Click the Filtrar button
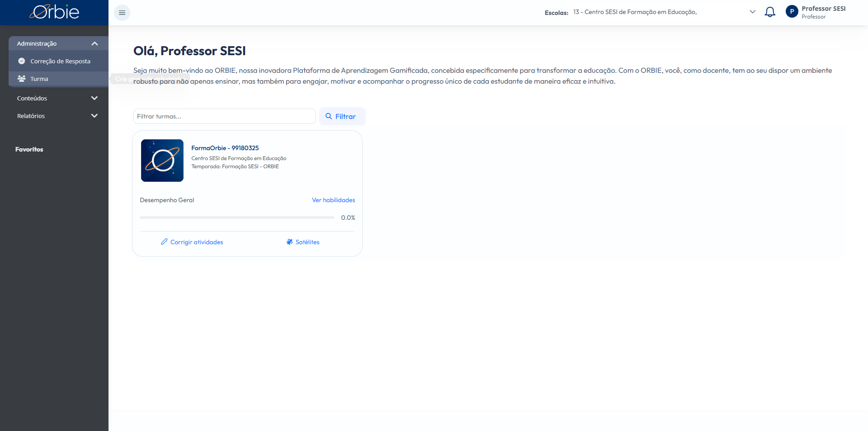This screenshot has height=431, width=868. pyautogui.click(x=342, y=116)
